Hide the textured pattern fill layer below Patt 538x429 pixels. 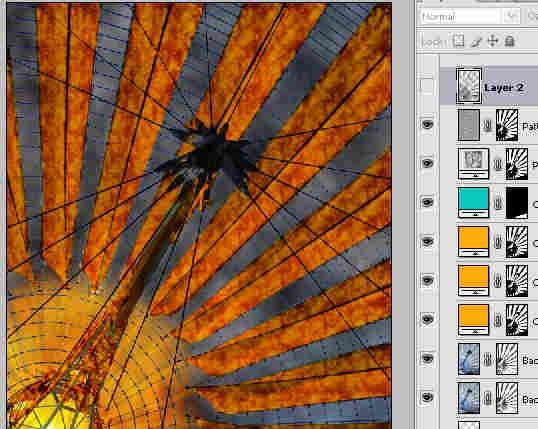tap(427, 163)
